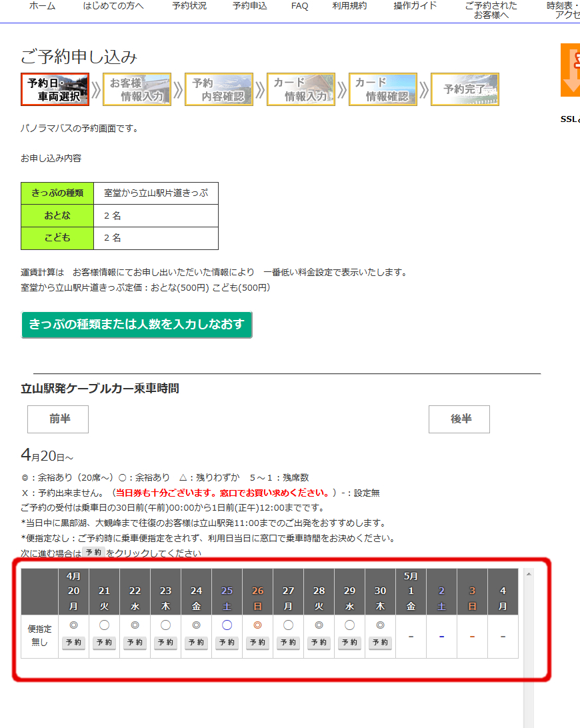Click the こども header cell
Image resolution: width=580 pixels, height=728 pixels.
(57, 238)
